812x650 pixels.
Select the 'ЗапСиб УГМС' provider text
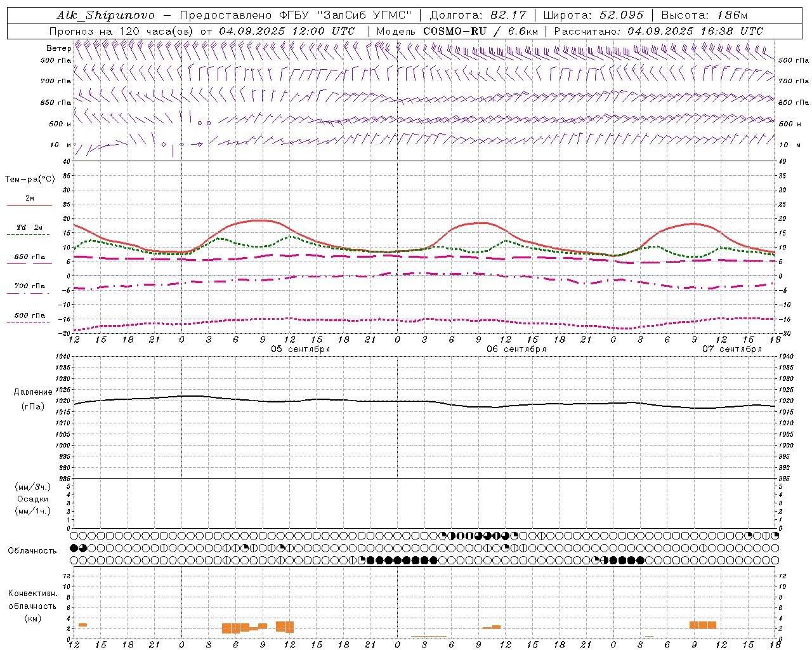point(365,15)
